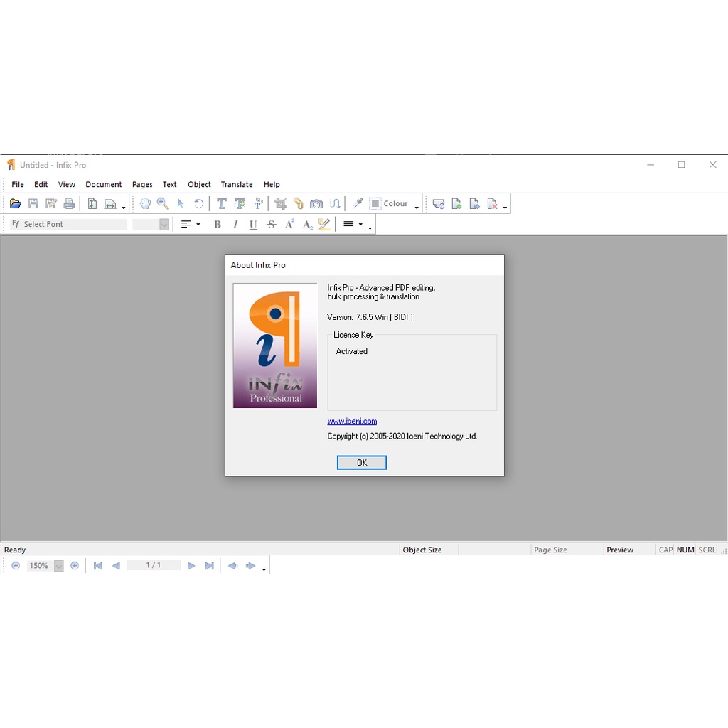Select the Text edit T tool
This screenshot has height=728, width=728.
click(222, 203)
